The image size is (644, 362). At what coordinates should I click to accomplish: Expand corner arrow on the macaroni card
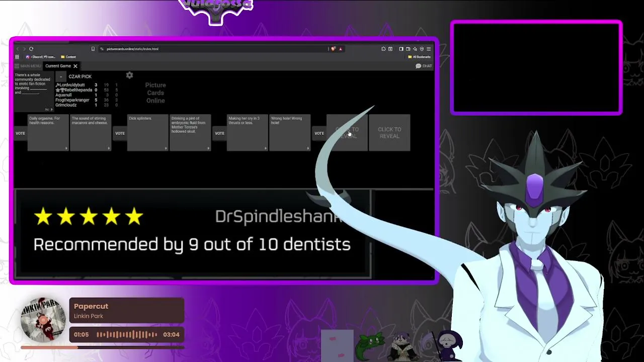click(x=108, y=148)
